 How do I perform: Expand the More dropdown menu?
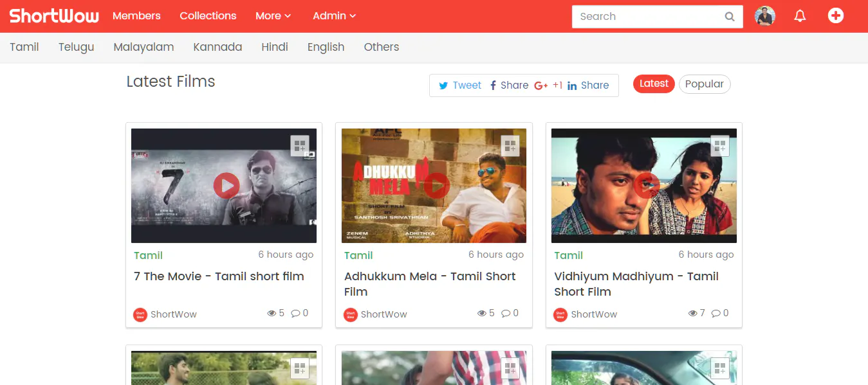[273, 16]
